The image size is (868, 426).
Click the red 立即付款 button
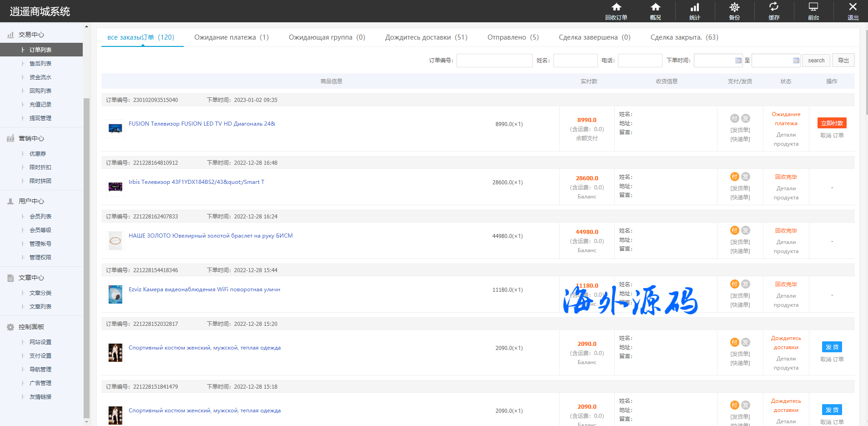coord(832,123)
